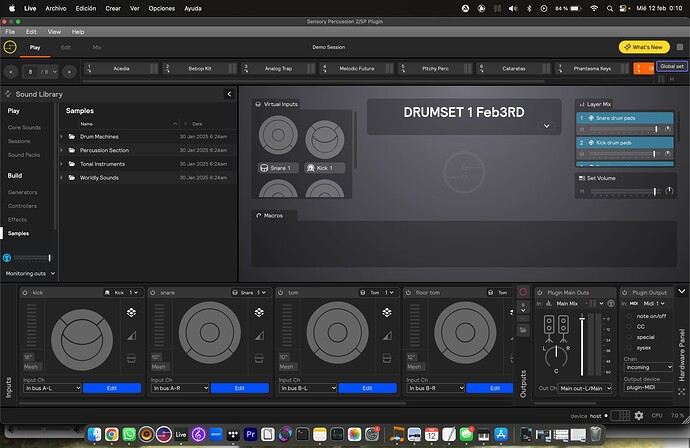Click the kick input threshold ramp icon
The height and width of the screenshot is (448, 690).
[x=131, y=336]
